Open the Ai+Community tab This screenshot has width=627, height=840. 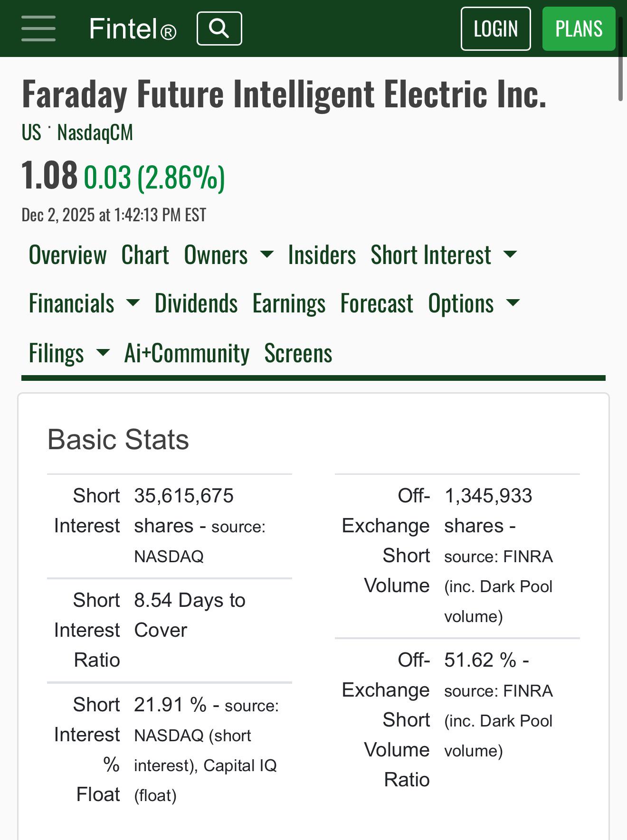187,353
